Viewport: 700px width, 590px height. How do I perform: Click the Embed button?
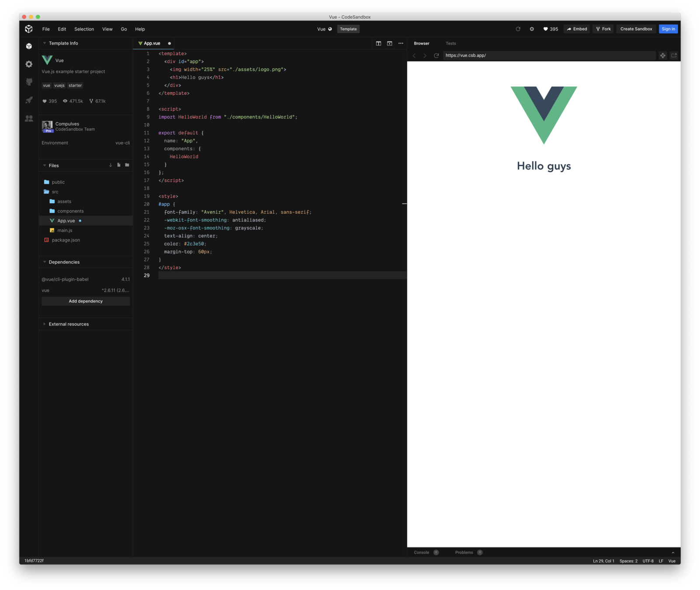pos(577,29)
